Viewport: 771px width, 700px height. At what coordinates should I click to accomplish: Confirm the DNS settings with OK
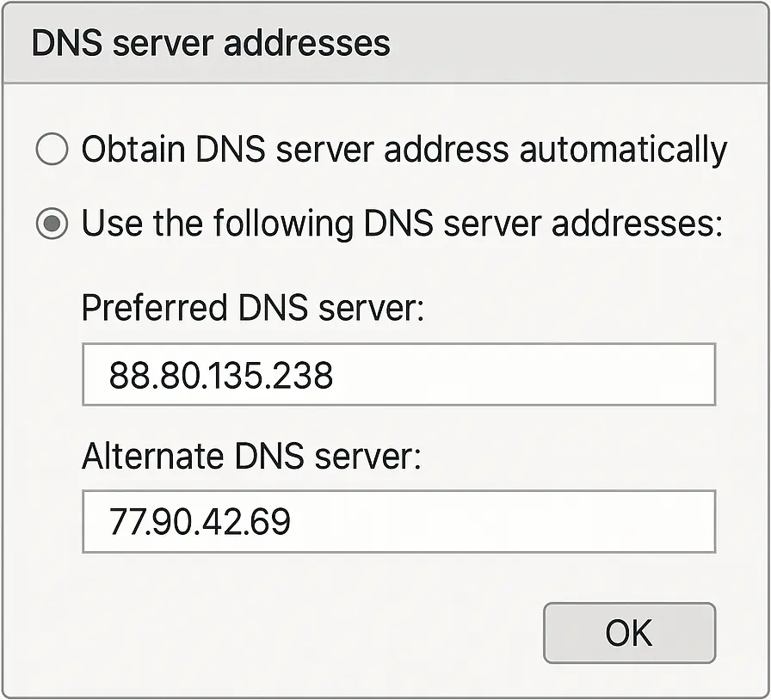pyautogui.click(x=629, y=633)
